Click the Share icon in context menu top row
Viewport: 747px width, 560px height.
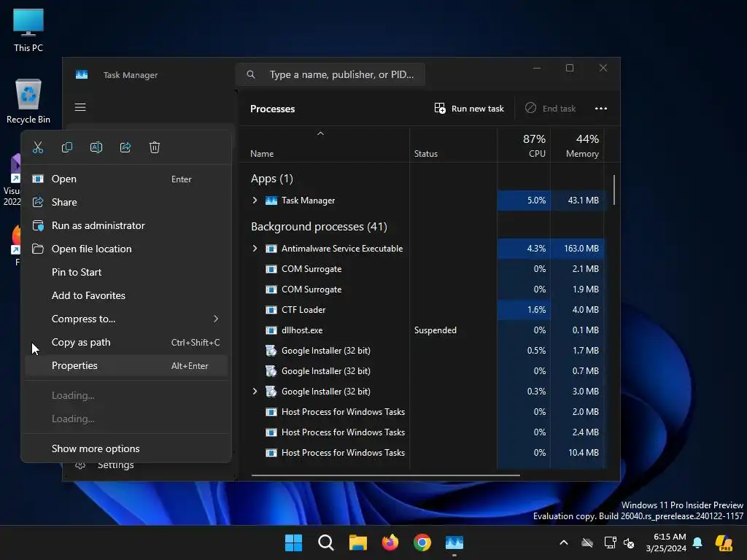point(125,147)
